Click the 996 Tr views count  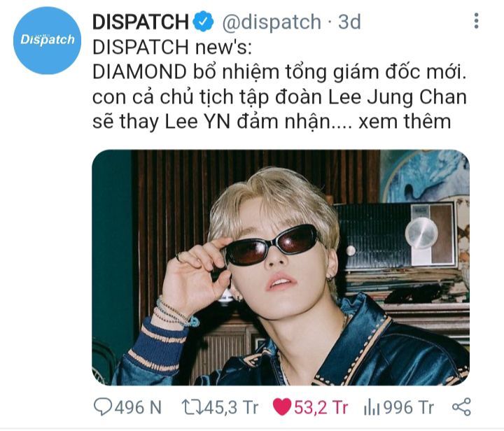[x=408, y=407]
